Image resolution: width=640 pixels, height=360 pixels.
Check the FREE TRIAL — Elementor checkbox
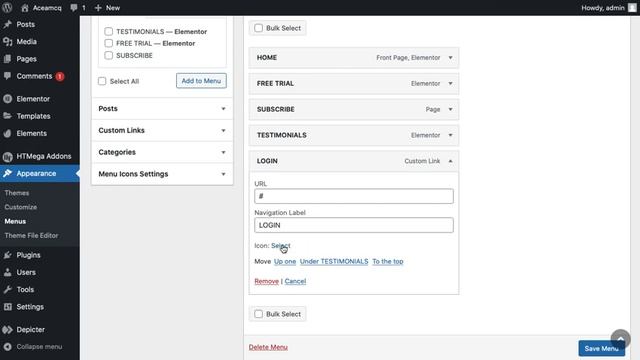pos(108,43)
